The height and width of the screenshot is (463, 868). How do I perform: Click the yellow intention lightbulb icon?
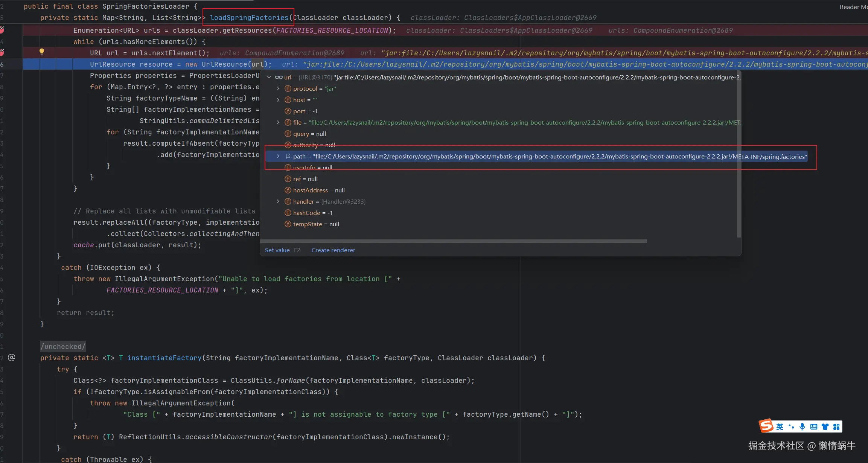point(42,52)
